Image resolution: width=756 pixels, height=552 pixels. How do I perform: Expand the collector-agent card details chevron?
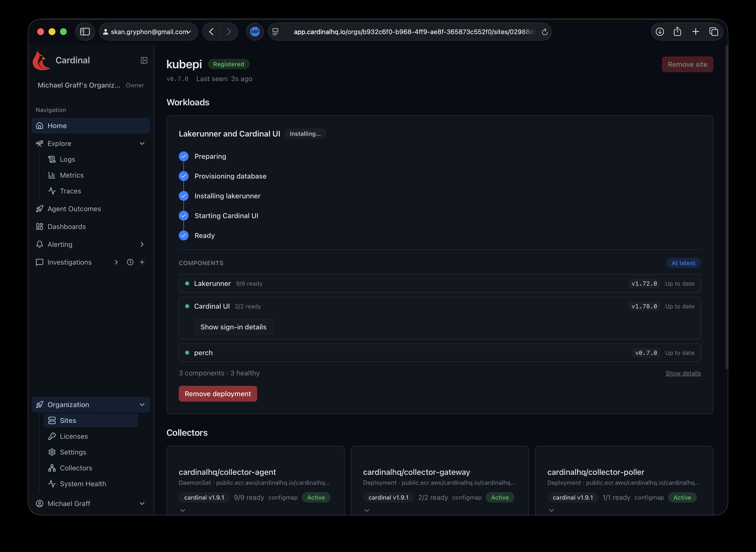tap(183, 510)
